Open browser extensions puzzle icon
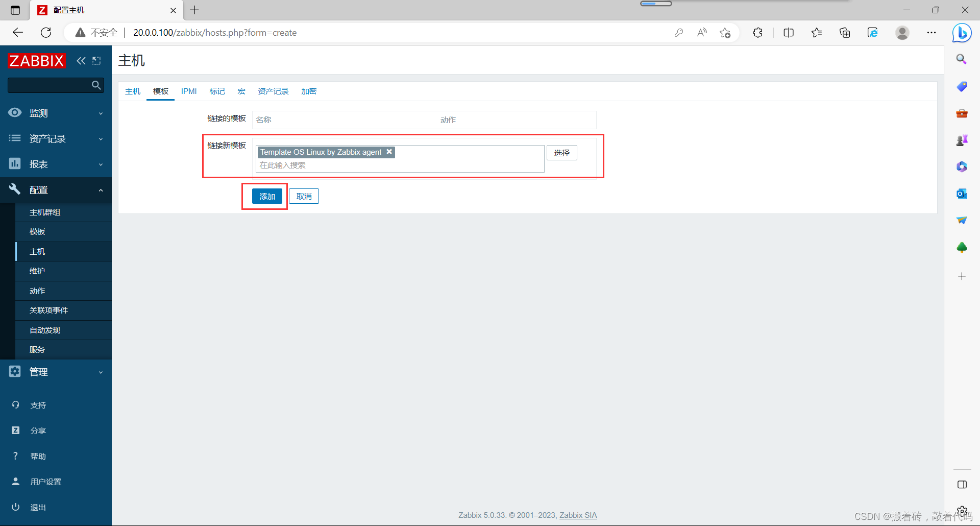 click(x=757, y=33)
